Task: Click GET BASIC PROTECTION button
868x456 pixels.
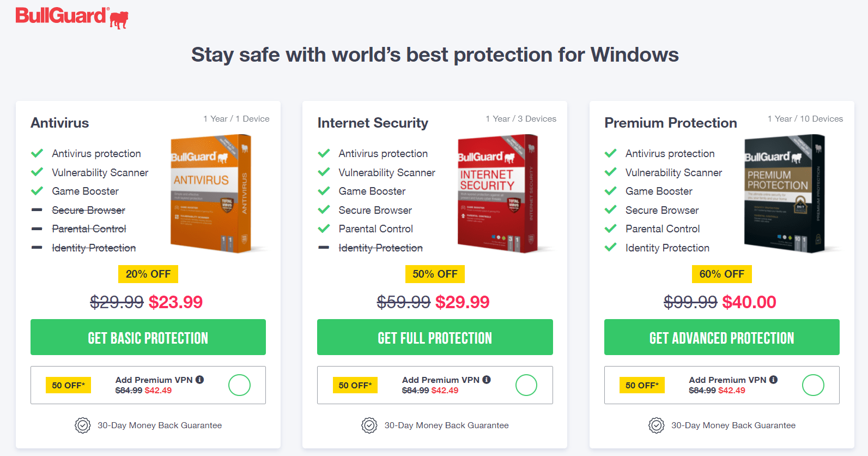Action: [148, 337]
